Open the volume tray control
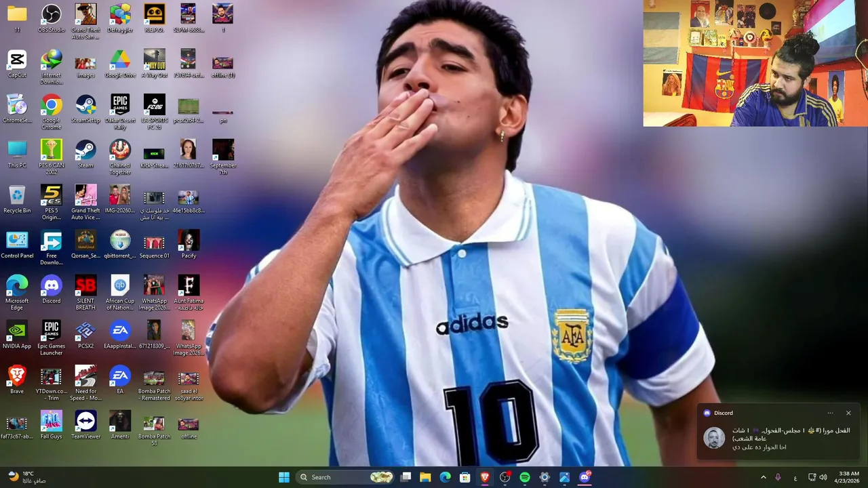This screenshot has width=868, height=488. tap(823, 477)
